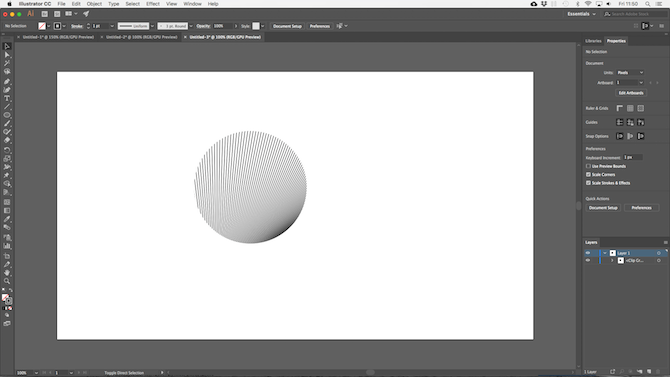
Task: Select the Rotate tool
Action: pyautogui.click(x=7, y=150)
